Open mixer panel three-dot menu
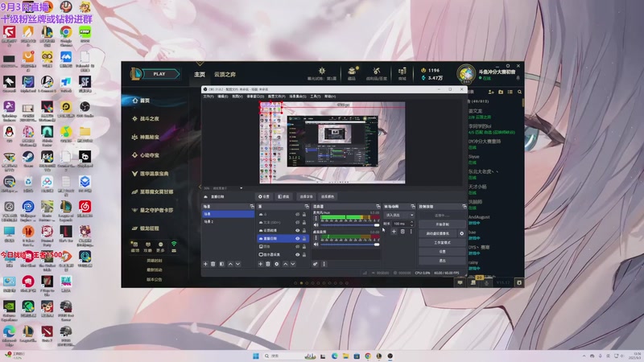The height and width of the screenshot is (362, 644). click(x=324, y=264)
